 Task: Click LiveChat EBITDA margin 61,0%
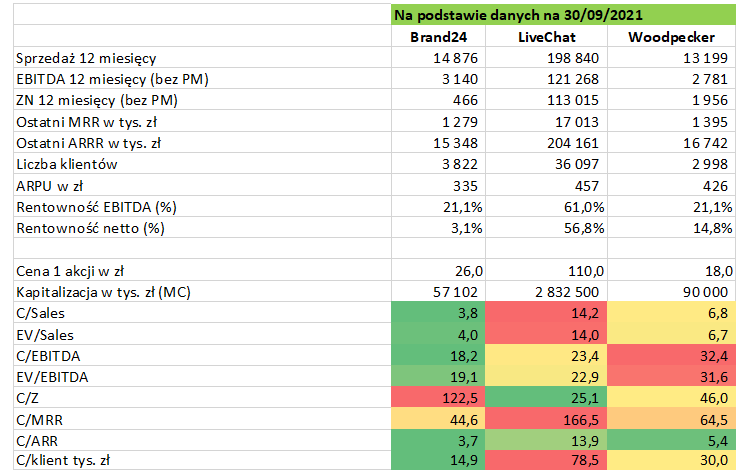(584, 207)
